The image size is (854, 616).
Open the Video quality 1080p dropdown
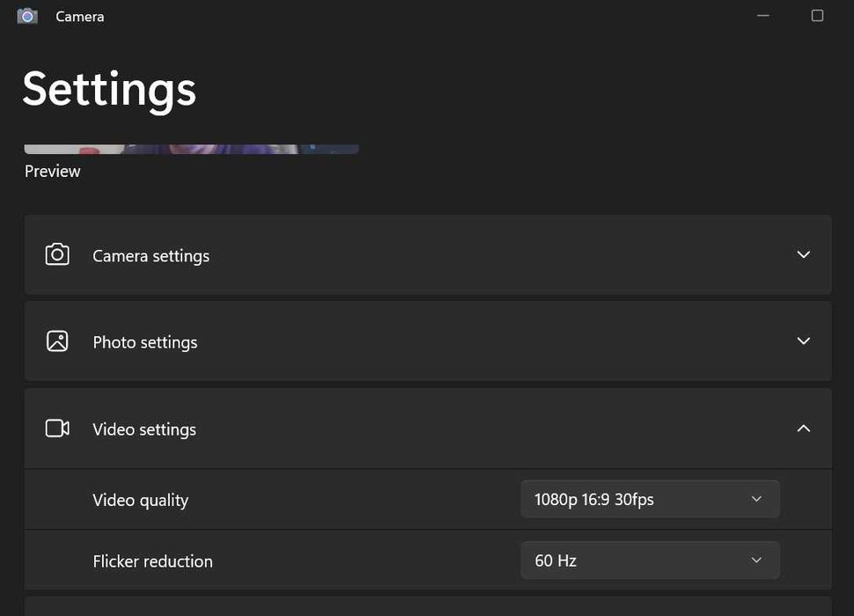tap(650, 499)
